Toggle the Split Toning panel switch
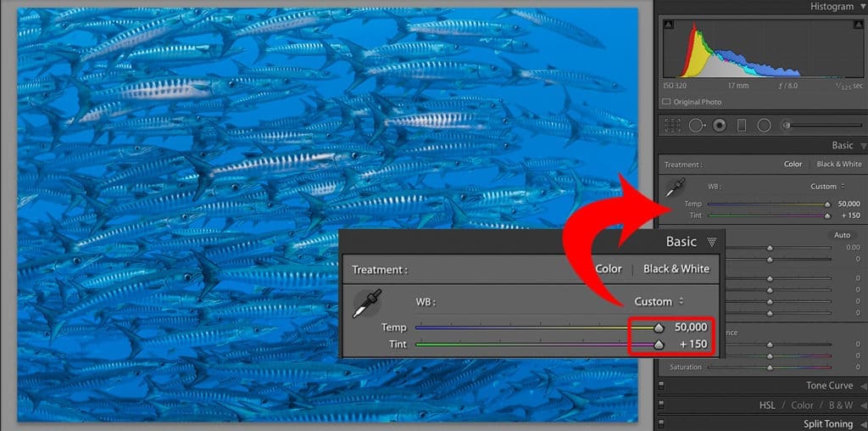The width and height of the screenshot is (868, 431). pyautogui.click(x=661, y=424)
